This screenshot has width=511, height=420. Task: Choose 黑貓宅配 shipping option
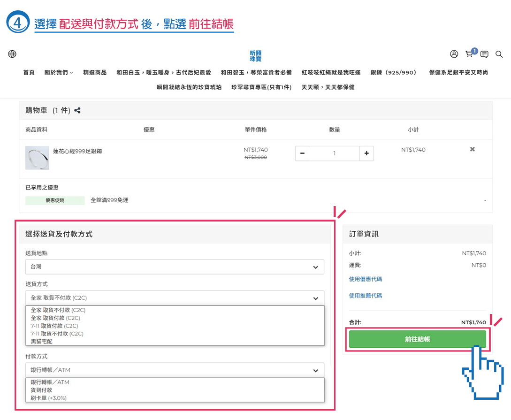pyautogui.click(x=42, y=341)
